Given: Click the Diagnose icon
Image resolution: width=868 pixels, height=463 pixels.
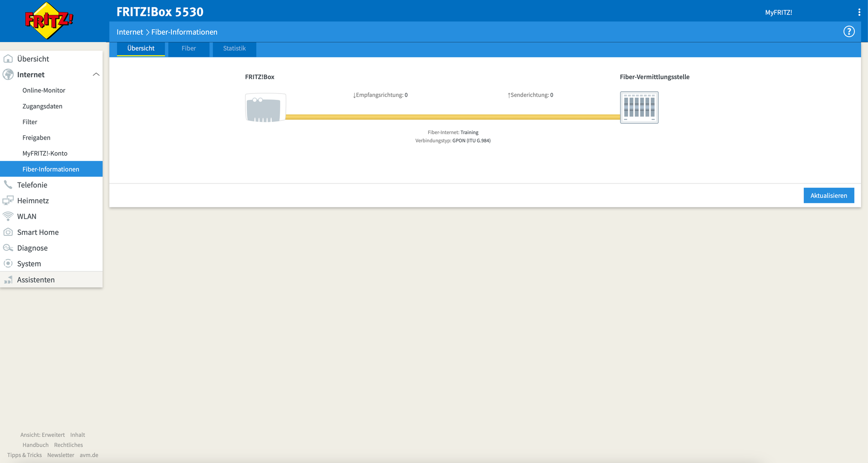Looking at the screenshot, I should pyautogui.click(x=8, y=248).
